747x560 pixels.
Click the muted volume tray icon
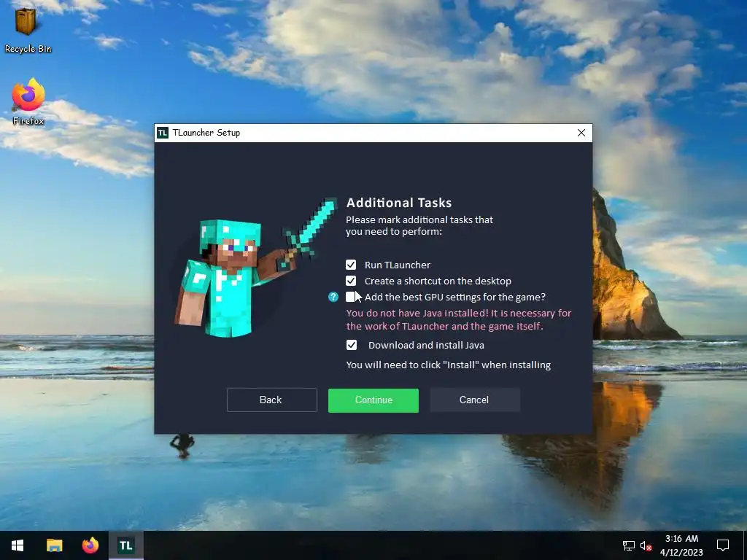tap(646, 545)
